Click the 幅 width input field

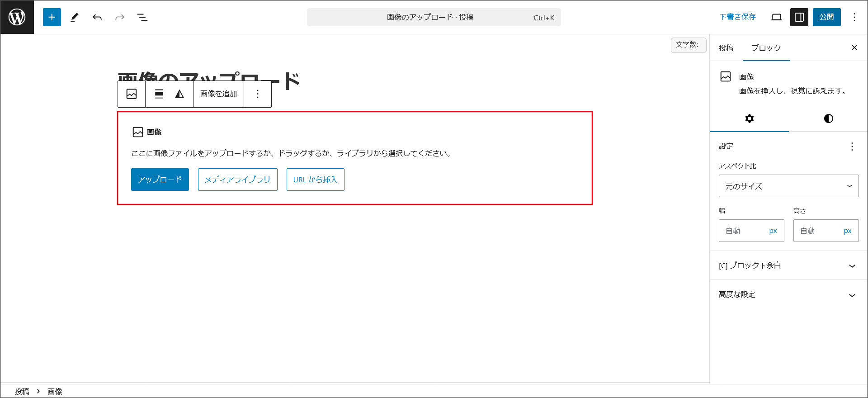point(744,231)
